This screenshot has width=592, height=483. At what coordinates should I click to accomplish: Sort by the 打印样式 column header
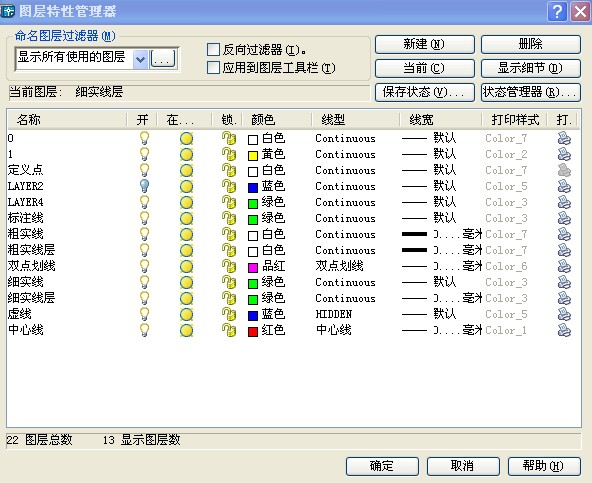coord(515,120)
